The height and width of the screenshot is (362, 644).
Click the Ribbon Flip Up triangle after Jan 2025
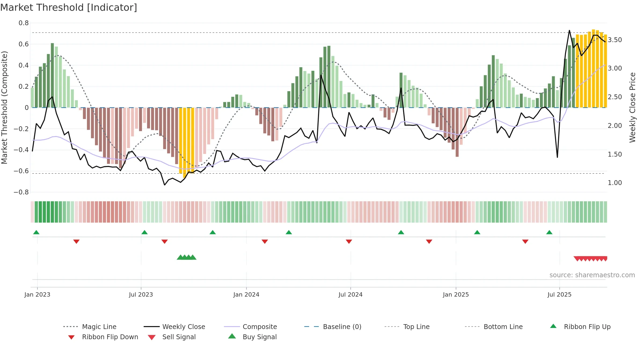(477, 232)
